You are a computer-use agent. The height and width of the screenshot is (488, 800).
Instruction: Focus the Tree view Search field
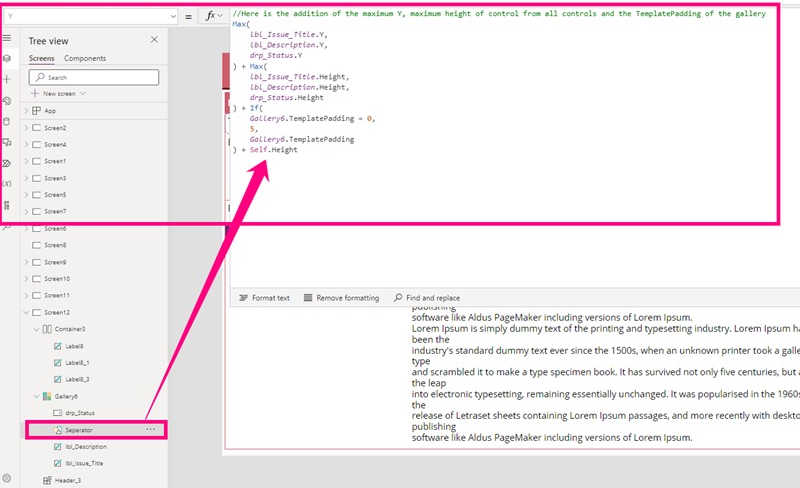point(94,77)
